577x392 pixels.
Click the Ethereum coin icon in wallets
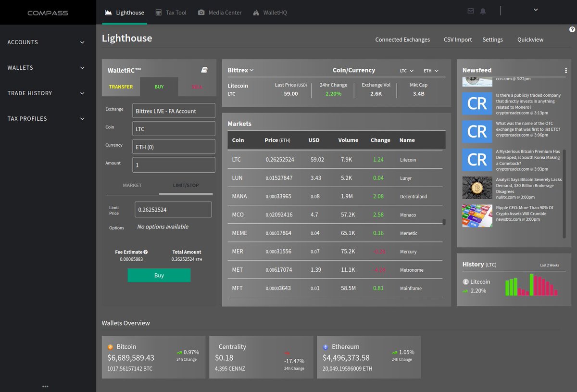click(x=326, y=347)
